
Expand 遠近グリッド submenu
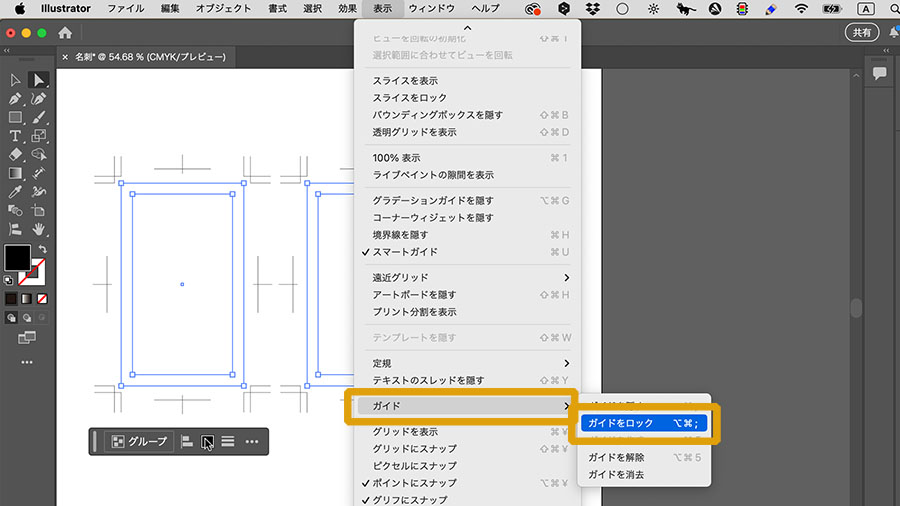coord(467,278)
